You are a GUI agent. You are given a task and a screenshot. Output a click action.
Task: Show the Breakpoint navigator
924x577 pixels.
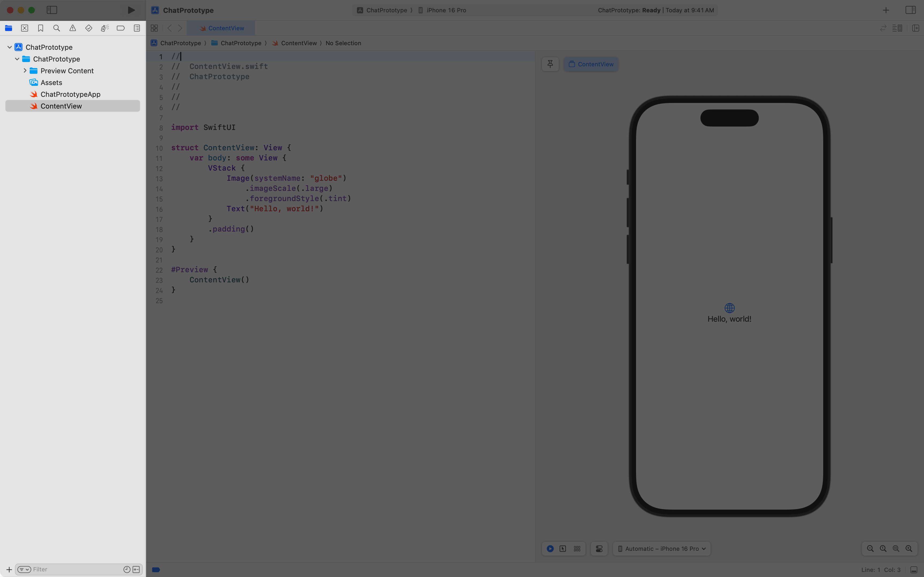coord(121,28)
